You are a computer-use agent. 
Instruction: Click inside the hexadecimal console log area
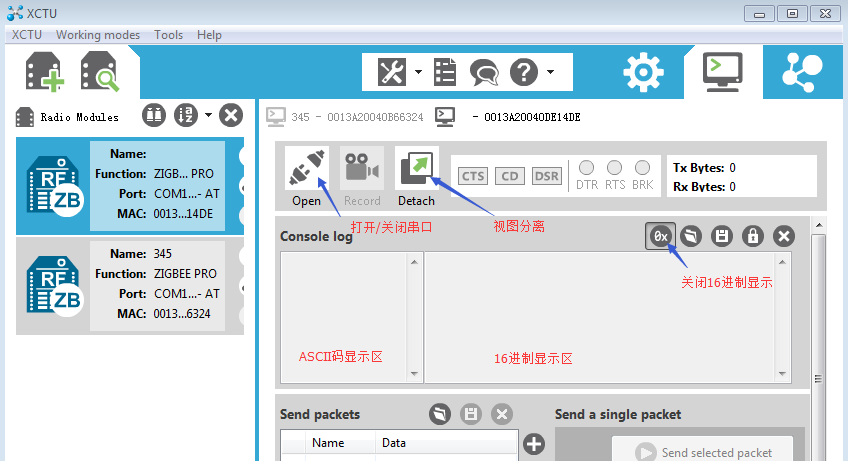point(600,317)
